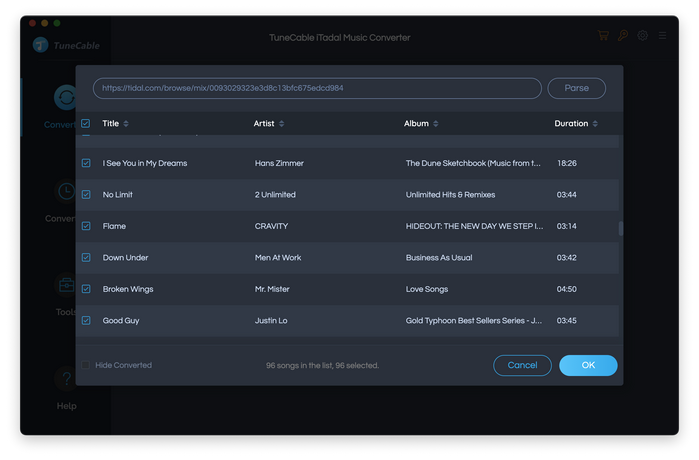Confirm with the OK button

coord(588,365)
